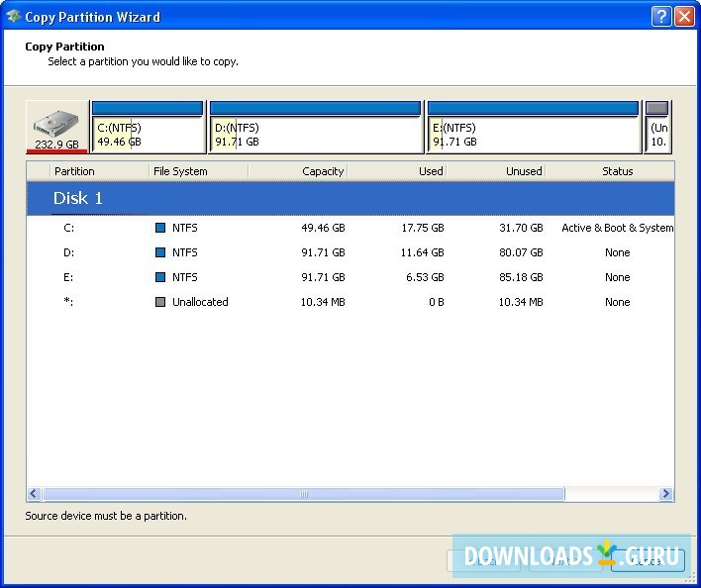Viewport: 701px width, 588px height.
Task: Click the horizontal scrollbar thumb
Action: 304,494
